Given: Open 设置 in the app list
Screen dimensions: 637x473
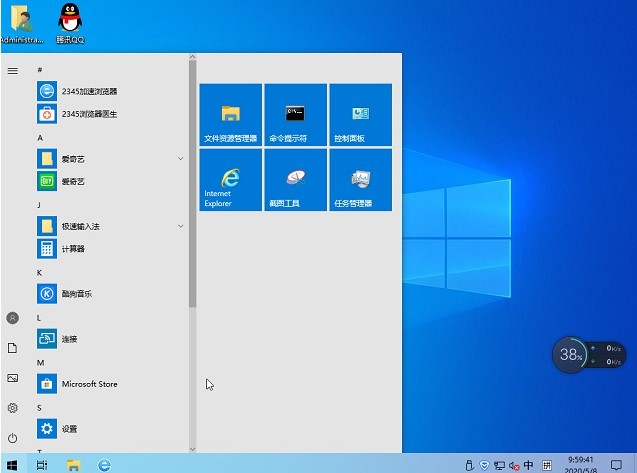Looking at the screenshot, I should [x=68, y=429].
